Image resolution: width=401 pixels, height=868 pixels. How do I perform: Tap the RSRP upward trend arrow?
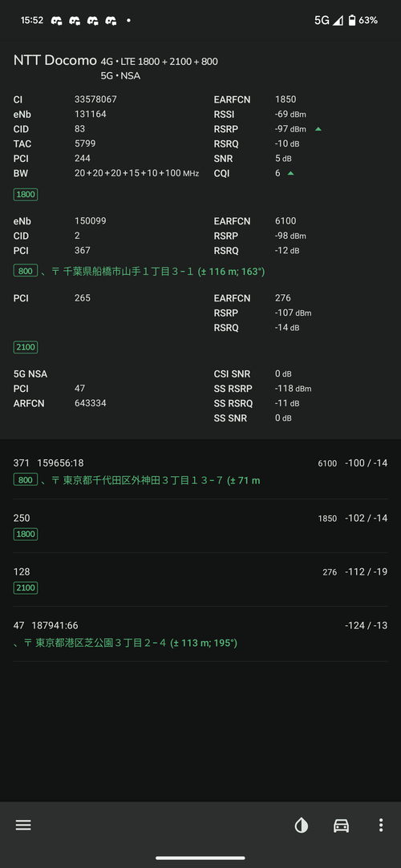click(318, 129)
